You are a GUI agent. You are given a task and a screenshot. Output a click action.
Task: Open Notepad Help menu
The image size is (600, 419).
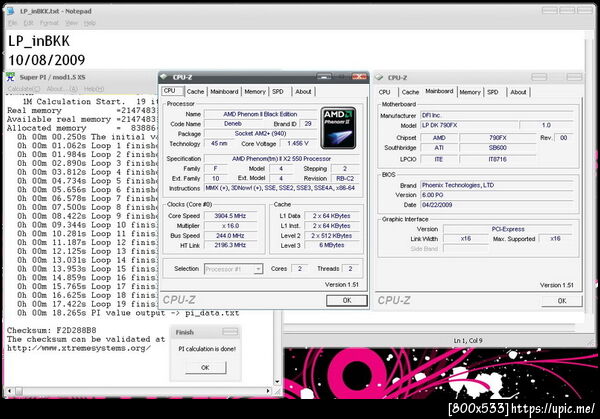pyautogui.click(x=90, y=23)
